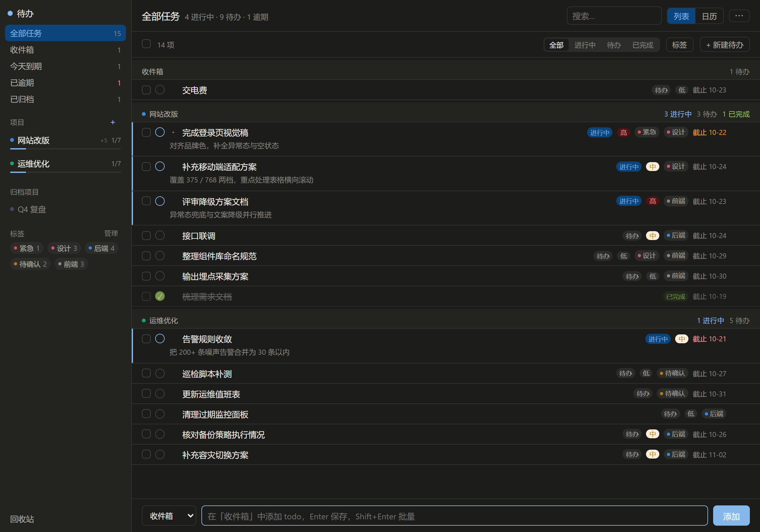Viewport: 760px width, 532px height.
Task: Tick the selection checkbox for 梳理需求文档
Action: 146,296
